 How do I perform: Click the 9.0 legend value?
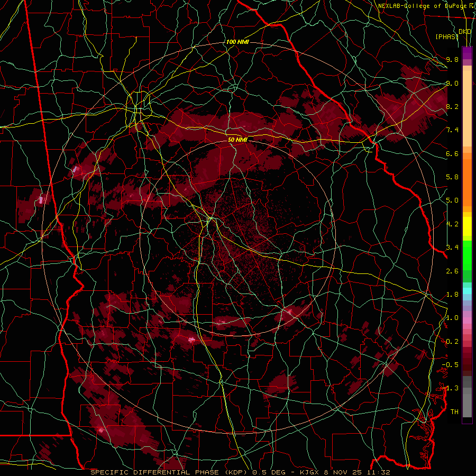pos(452,83)
